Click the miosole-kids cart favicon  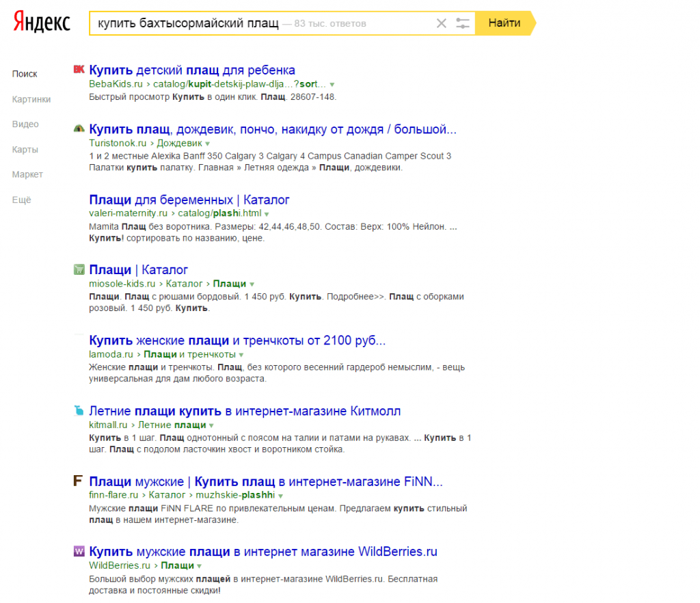point(79,269)
